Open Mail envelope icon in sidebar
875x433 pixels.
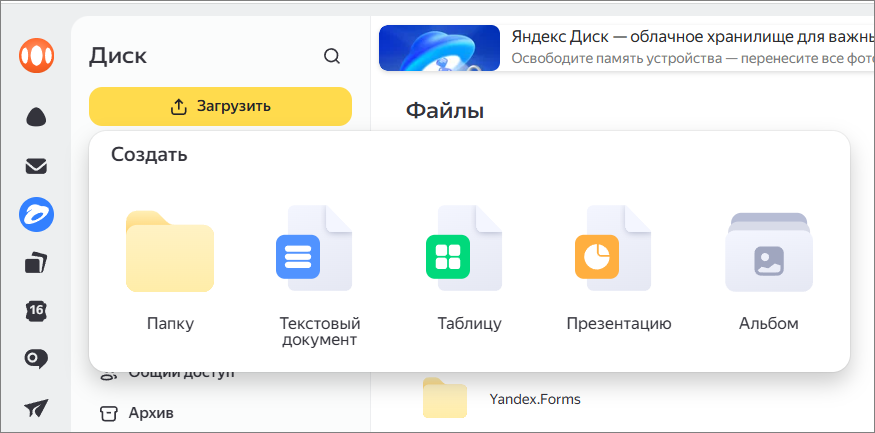tap(36, 166)
